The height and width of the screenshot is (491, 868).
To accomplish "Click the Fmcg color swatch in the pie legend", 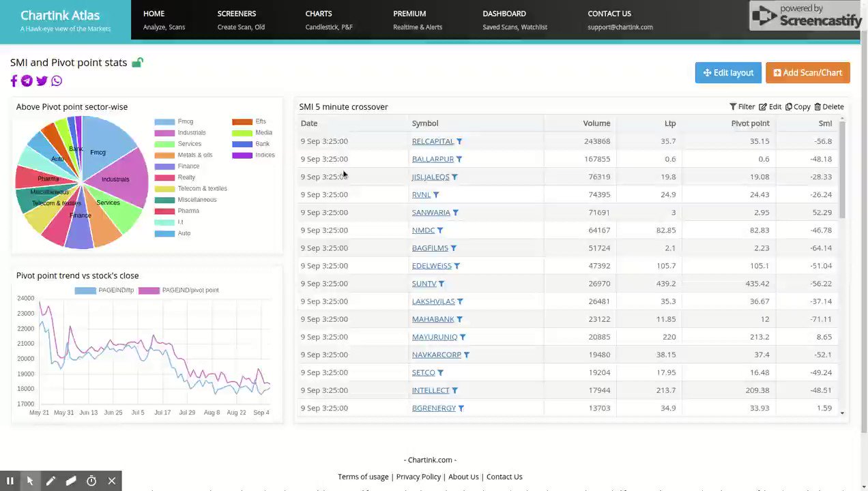I will point(164,121).
